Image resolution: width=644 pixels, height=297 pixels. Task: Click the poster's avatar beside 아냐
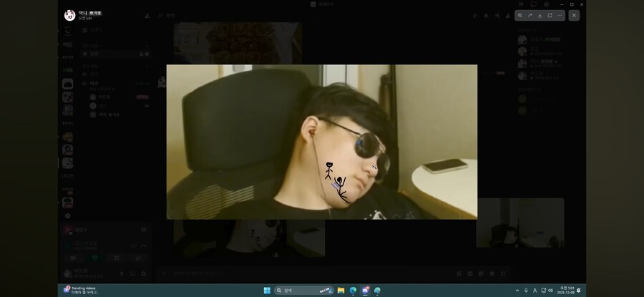click(x=70, y=15)
